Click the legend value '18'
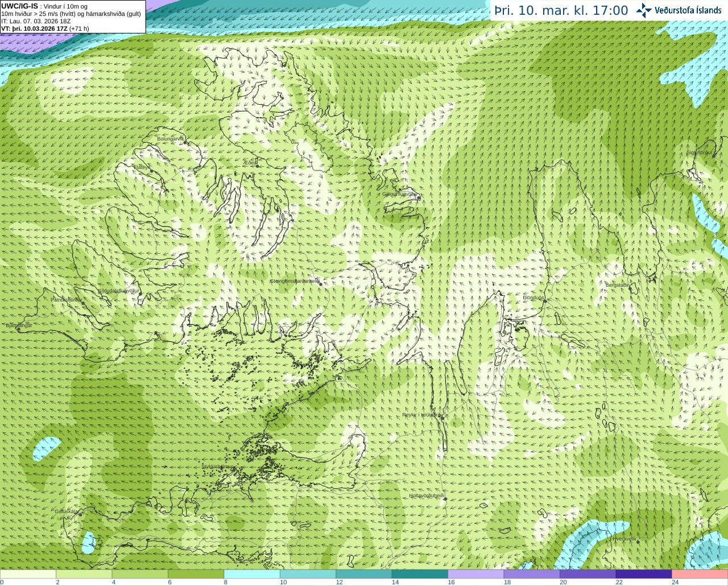This screenshot has width=728, height=586. coord(507,582)
